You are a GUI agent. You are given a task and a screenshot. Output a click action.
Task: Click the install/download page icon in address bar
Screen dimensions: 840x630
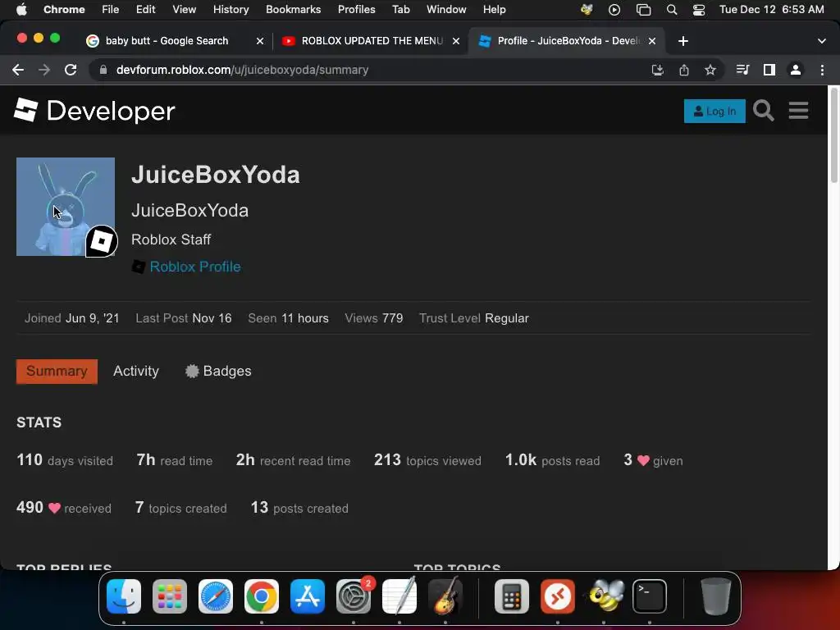coord(657,70)
